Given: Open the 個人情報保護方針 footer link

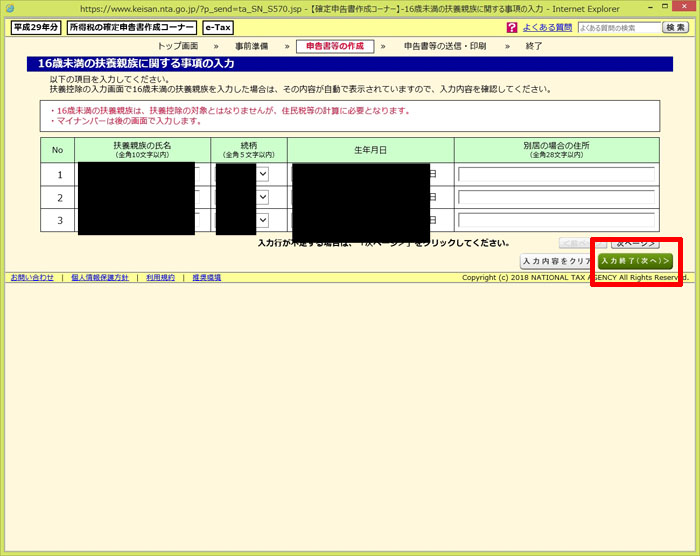Looking at the screenshot, I should tap(100, 278).
